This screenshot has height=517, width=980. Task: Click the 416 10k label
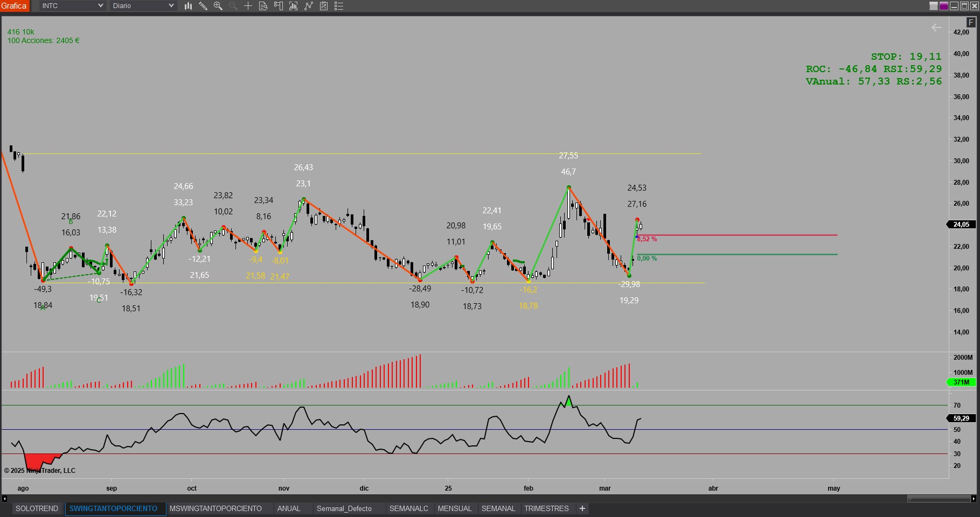pyautogui.click(x=21, y=32)
